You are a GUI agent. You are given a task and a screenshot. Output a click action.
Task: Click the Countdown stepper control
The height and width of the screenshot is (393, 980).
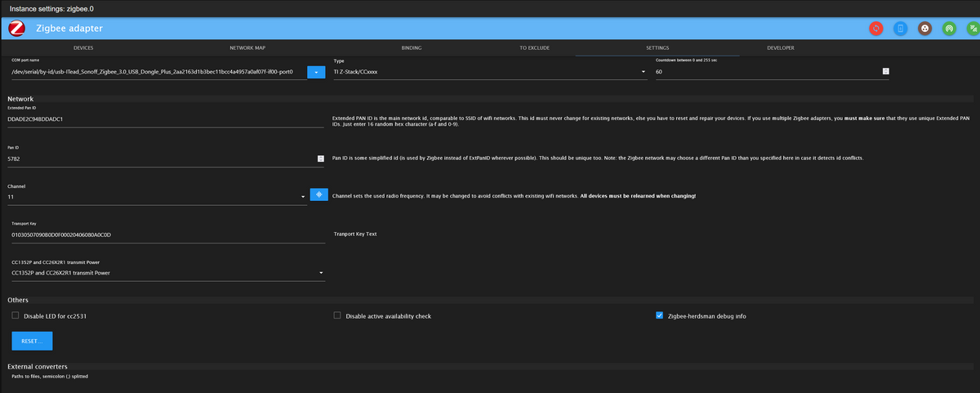[x=885, y=72]
